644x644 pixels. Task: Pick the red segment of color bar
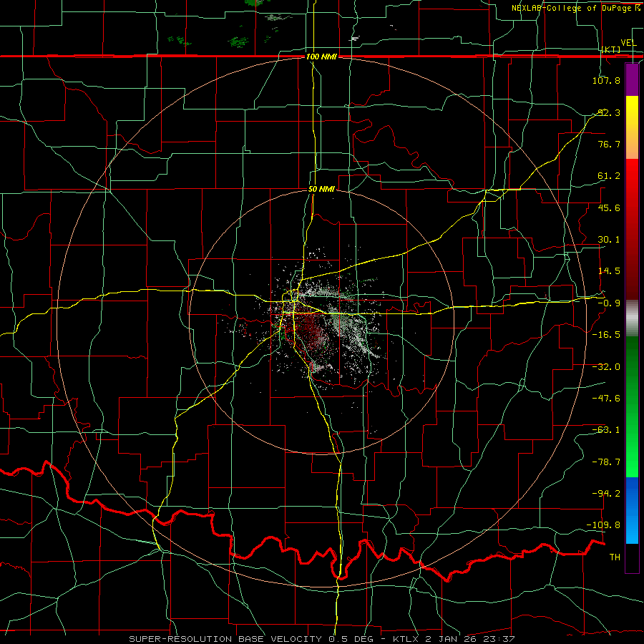[x=632, y=229]
